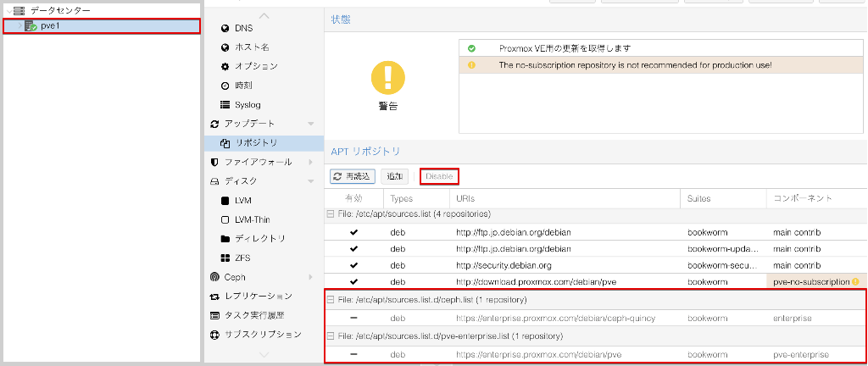Viewport: 868px width, 366px height.
Task: Click the 追加 add repository button
Action: click(394, 176)
